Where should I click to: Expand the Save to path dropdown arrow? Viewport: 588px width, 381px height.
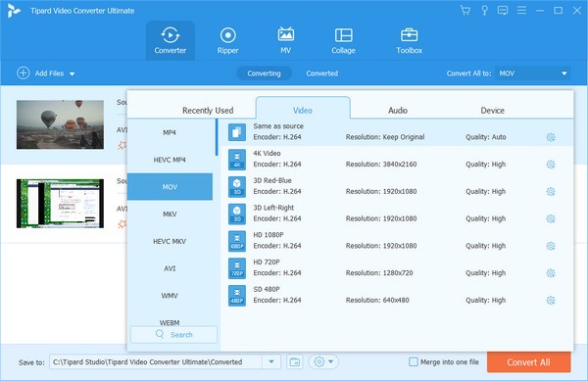pos(271,361)
